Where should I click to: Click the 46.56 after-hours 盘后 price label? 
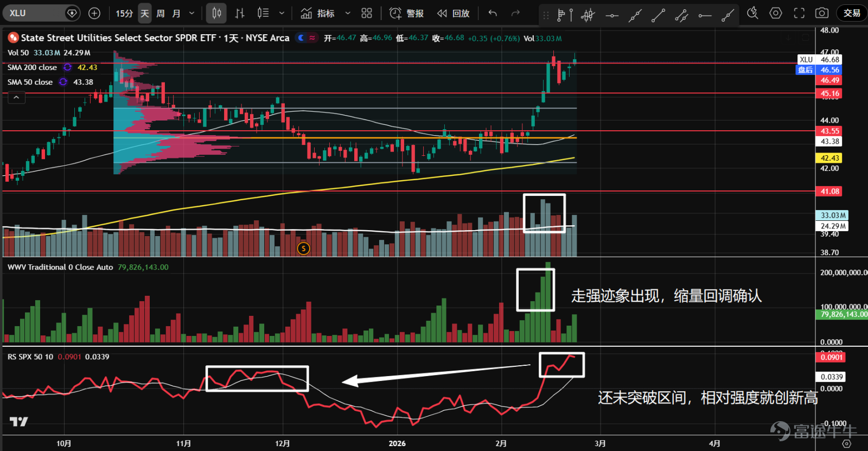(819, 70)
